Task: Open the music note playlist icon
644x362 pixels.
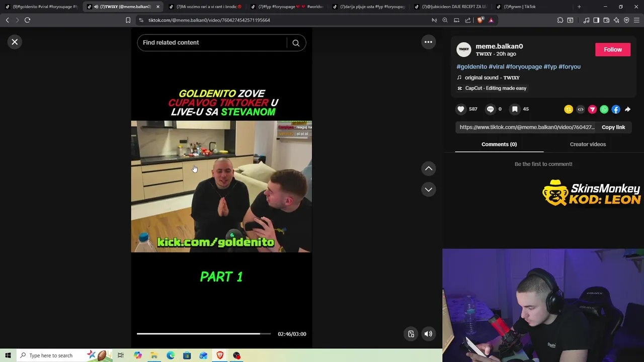Action: 586,20
